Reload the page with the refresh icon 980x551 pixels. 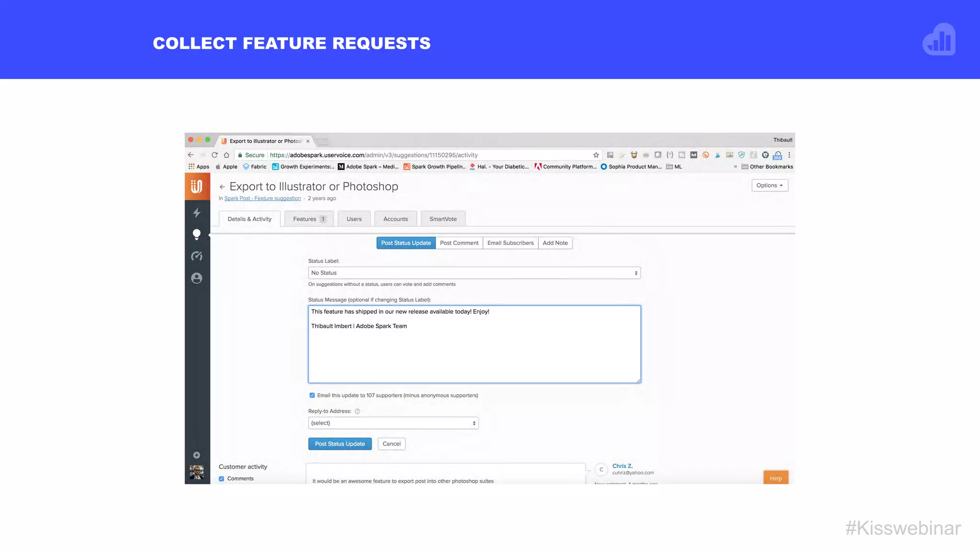pos(214,155)
